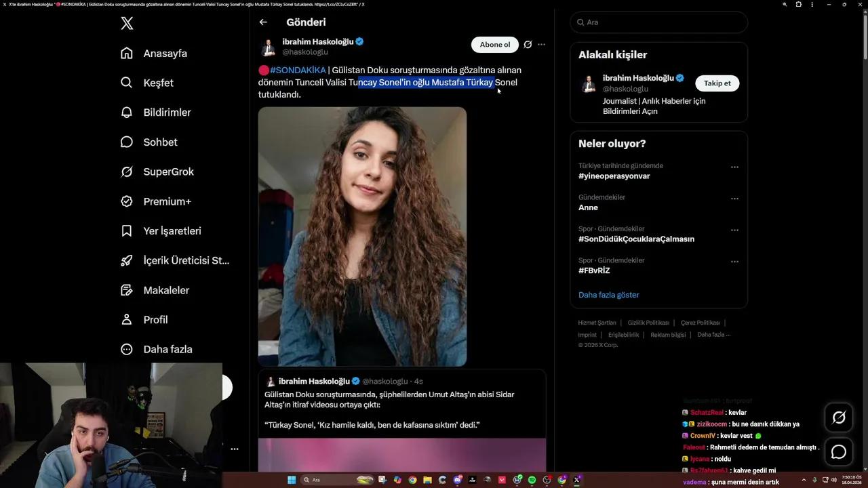Click the Ara search field on X
868x488 pixels.
[659, 22]
